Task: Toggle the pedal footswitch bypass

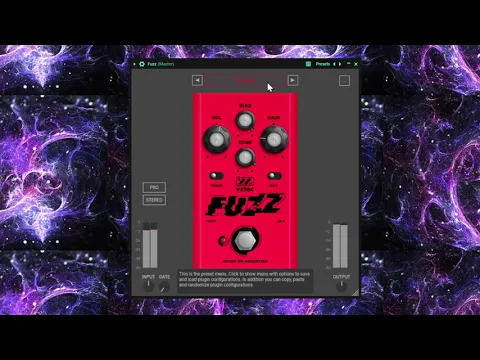Action: (245, 240)
